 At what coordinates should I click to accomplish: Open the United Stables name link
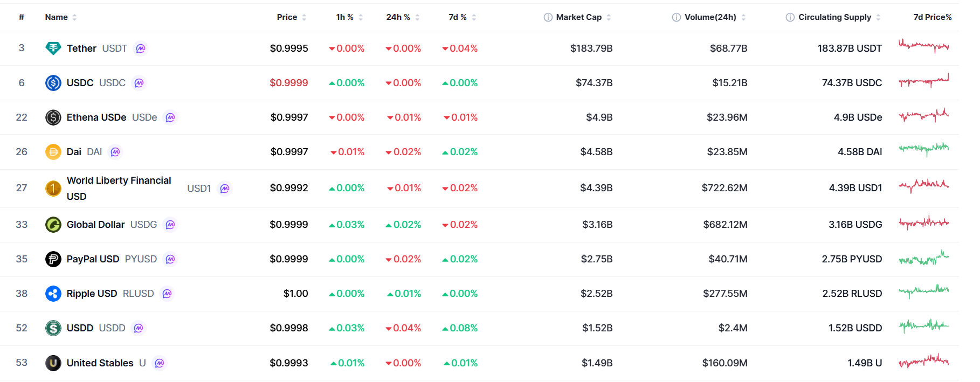pyautogui.click(x=100, y=363)
